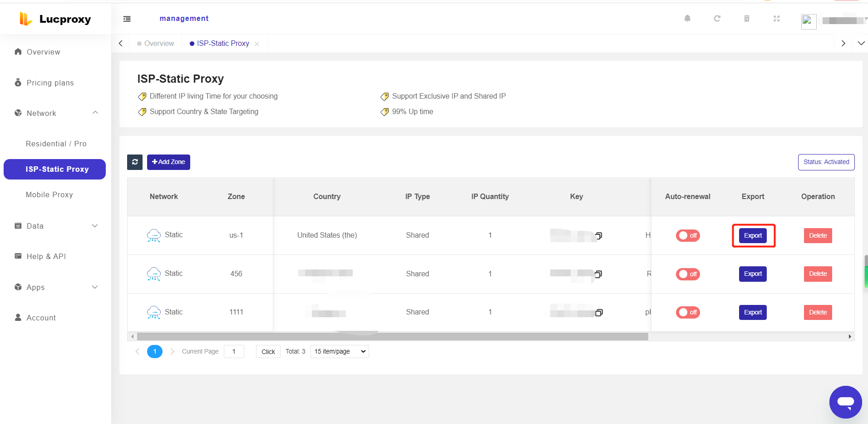The image size is (868, 424).
Task: Collapse the Network submenu
Action: [x=95, y=113]
